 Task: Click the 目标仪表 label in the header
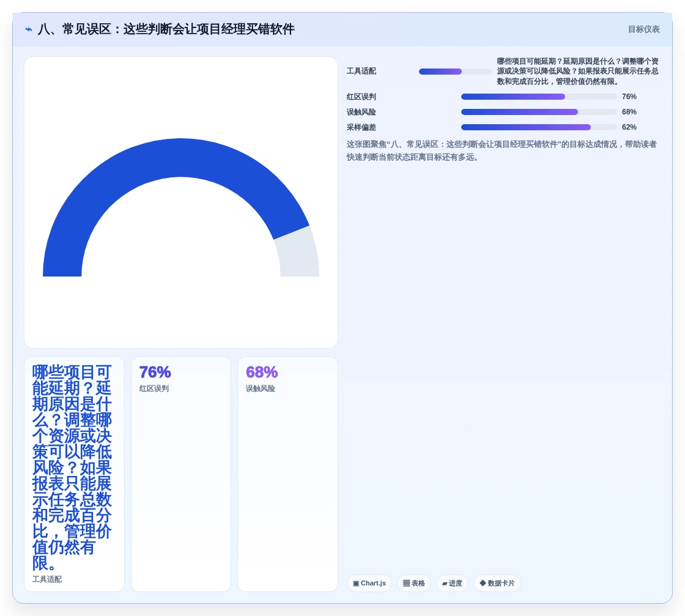643,29
